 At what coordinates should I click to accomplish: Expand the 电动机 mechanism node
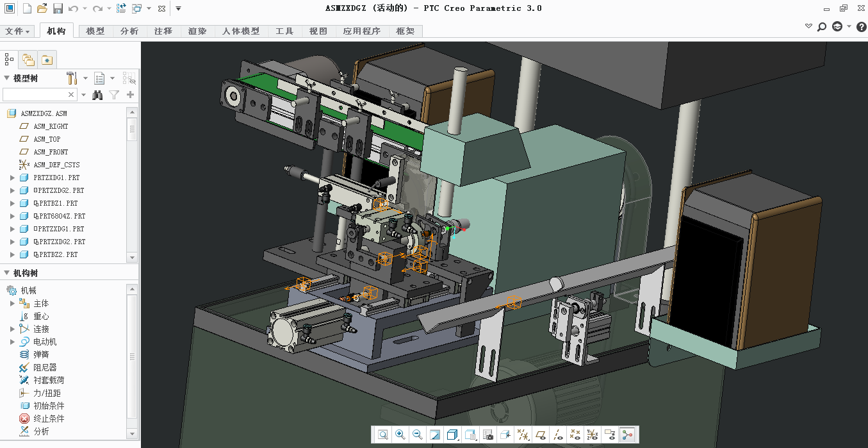point(12,342)
